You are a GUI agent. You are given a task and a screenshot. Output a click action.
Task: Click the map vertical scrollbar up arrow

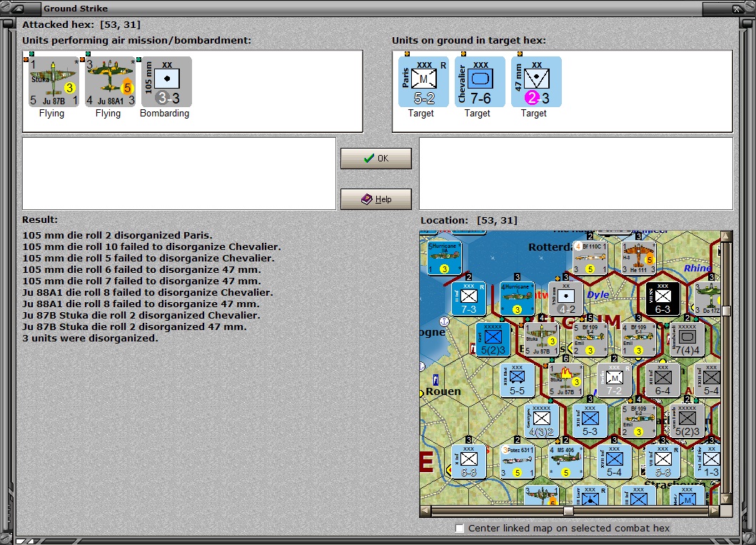[x=727, y=236]
